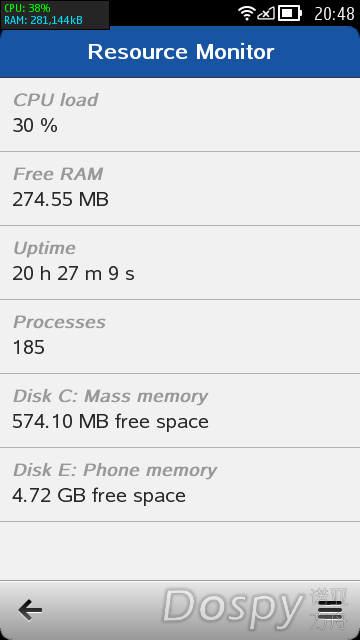Tap the back arrow icon
This screenshot has width=360, height=640.
(x=30, y=610)
